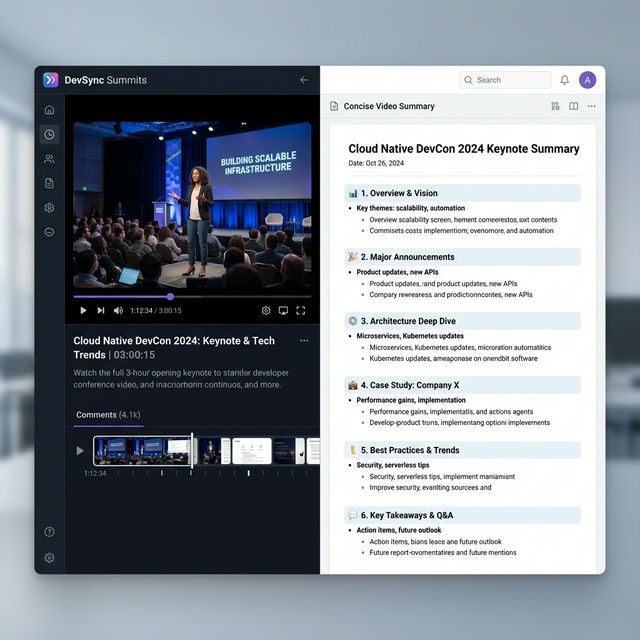The width and height of the screenshot is (640, 640).
Task: Open the help question mark icon
Action: point(49,532)
